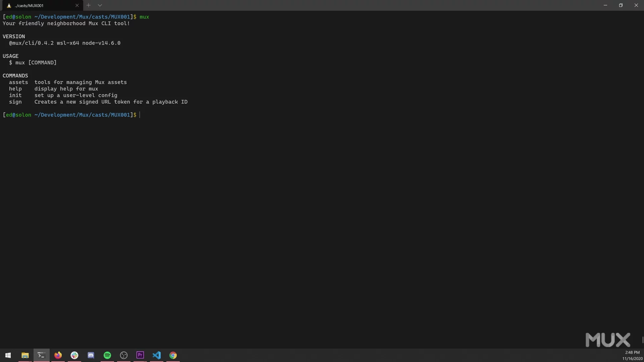Open the Windows Start menu
Image resolution: width=644 pixels, height=362 pixels.
click(x=8, y=355)
